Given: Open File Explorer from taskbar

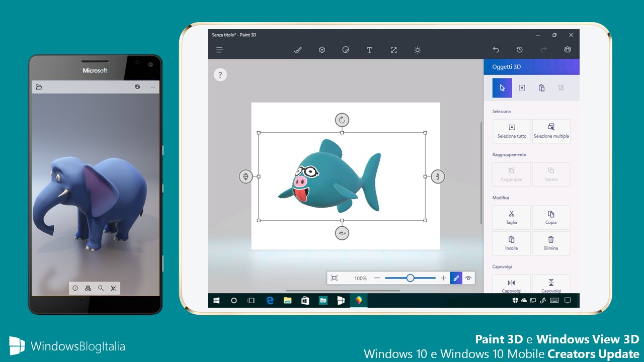Looking at the screenshot, I should click(287, 301).
